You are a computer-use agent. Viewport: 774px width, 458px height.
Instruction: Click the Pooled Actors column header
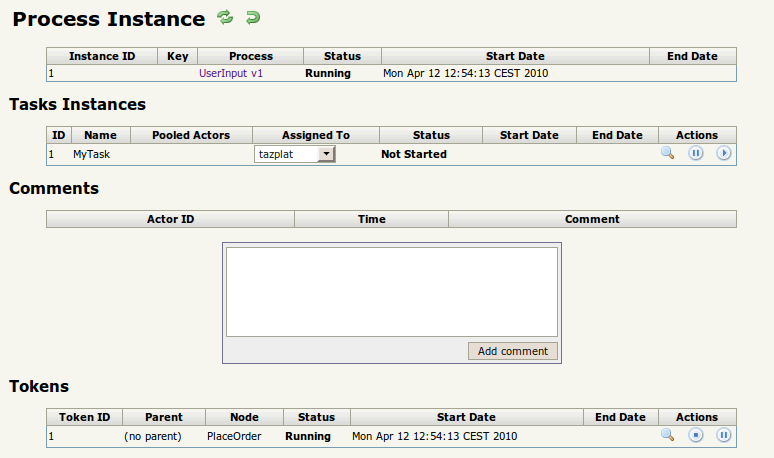[x=191, y=135]
